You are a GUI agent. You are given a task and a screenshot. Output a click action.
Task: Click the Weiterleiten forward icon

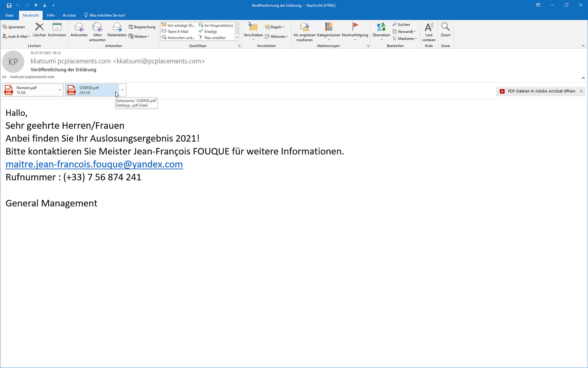117,27
